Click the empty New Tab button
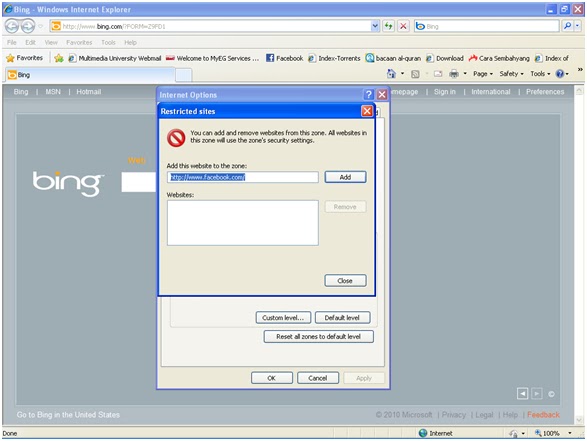The height and width of the screenshot is (441, 587). [x=183, y=75]
